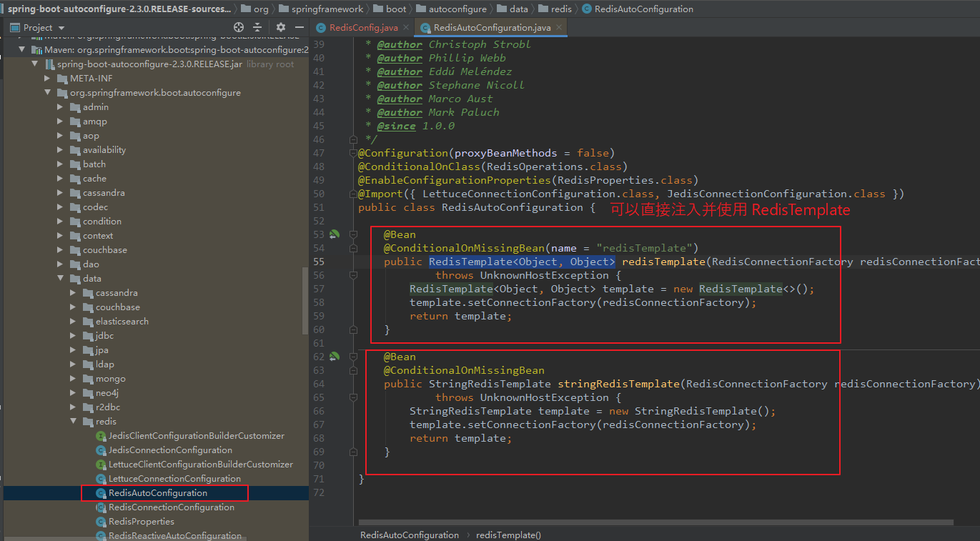
Task: Click the Spring bean gutter icon at line 53
Action: pyautogui.click(x=334, y=234)
